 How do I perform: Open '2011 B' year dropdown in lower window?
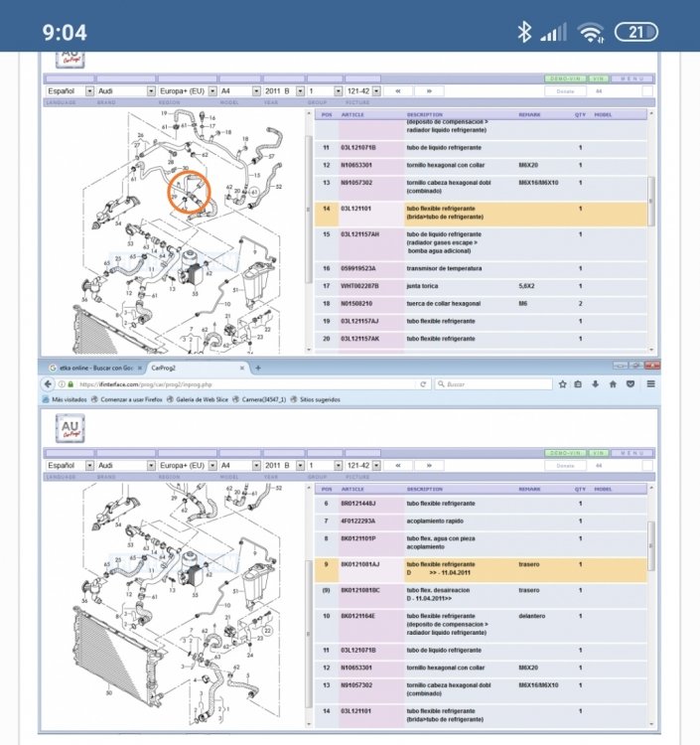284,465
